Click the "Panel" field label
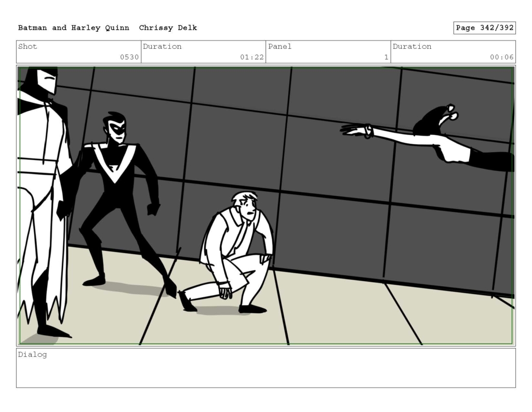Screen dimensions: 532x412 [x=280, y=46]
